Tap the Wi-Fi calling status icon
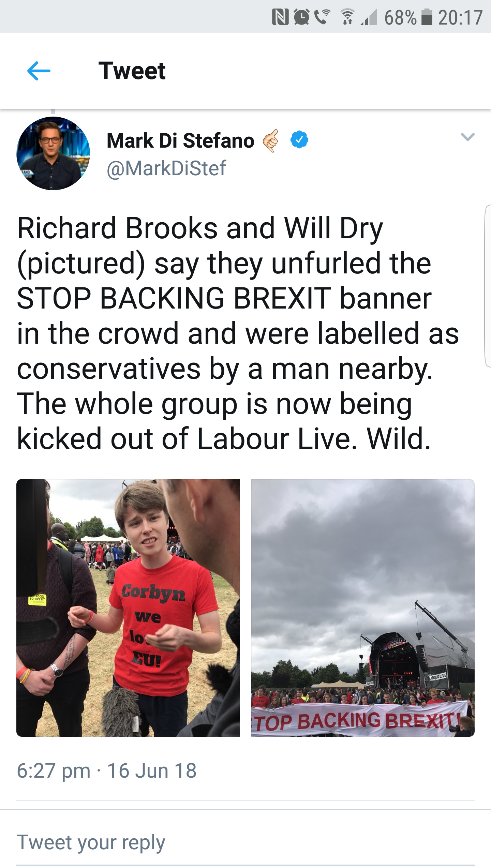 [x=322, y=17]
